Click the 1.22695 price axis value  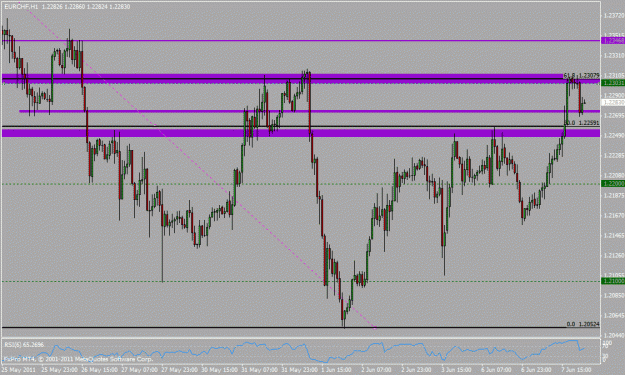point(614,116)
